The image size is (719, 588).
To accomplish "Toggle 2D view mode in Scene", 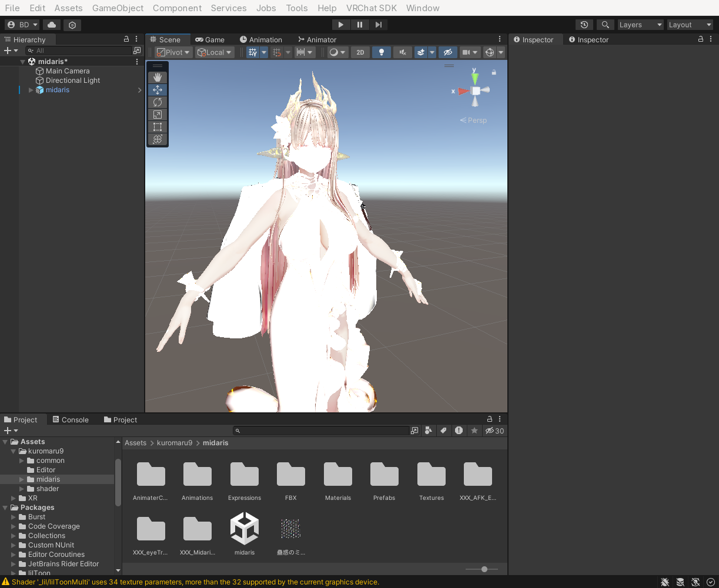I will [360, 52].
